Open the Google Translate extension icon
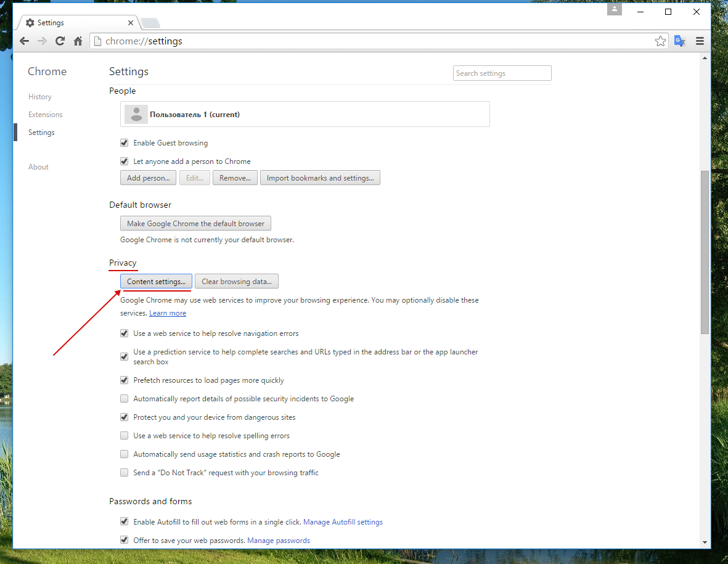 pos(680,41)
